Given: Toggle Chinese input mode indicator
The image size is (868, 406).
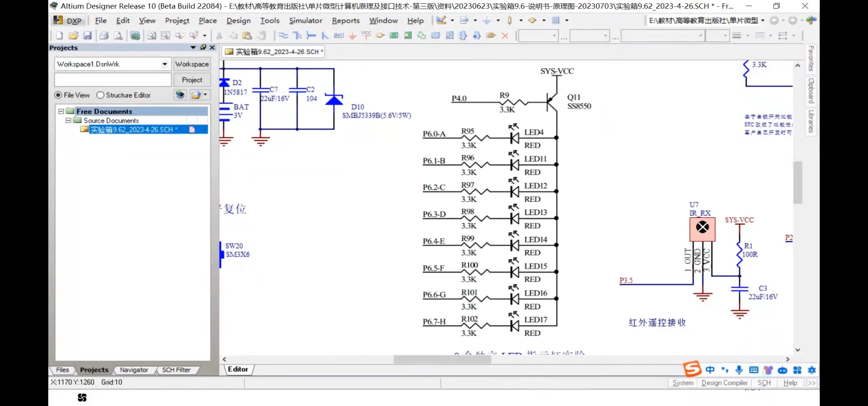Looking at the screenshot, I should pos(710,370).
